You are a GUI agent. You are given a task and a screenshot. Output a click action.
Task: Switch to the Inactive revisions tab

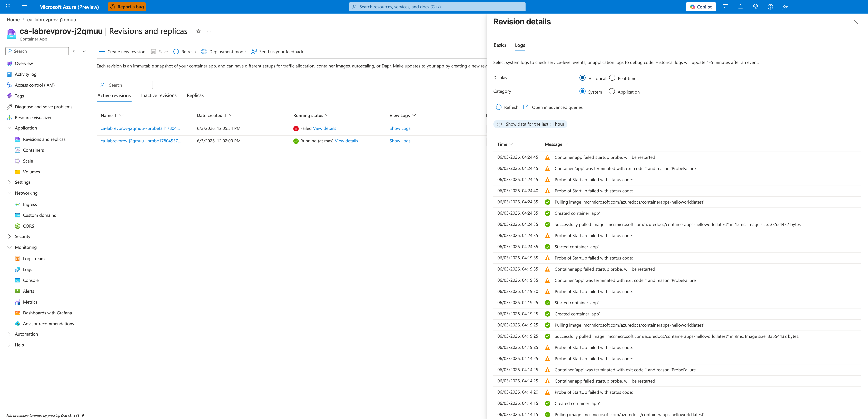pyautogui.click(x=159, y=96)
